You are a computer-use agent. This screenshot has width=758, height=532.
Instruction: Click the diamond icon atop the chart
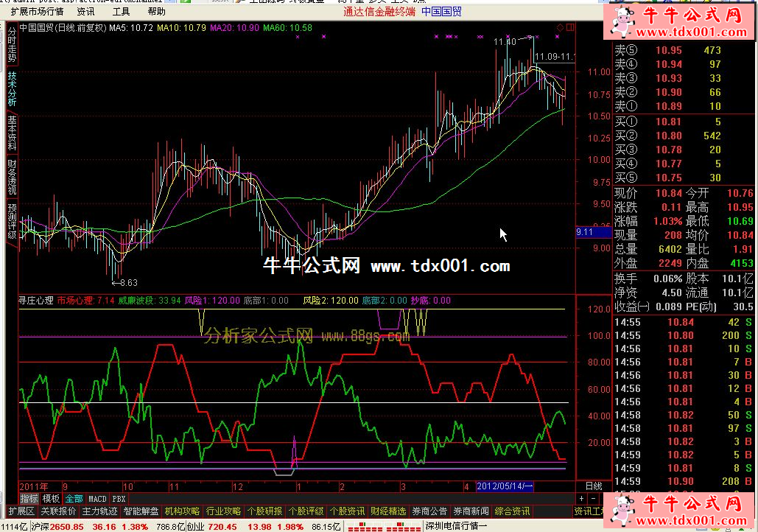[561, 27]
